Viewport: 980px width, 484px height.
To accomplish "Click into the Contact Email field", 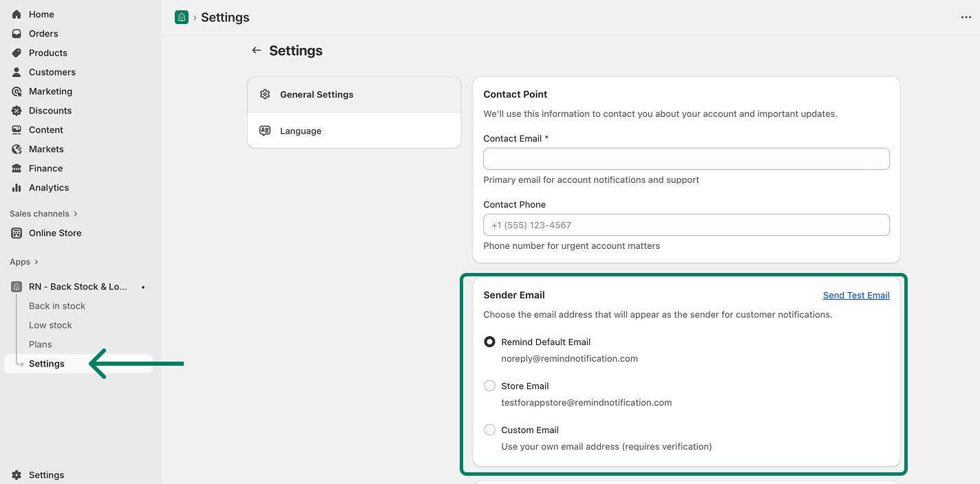I will [685, 159].
